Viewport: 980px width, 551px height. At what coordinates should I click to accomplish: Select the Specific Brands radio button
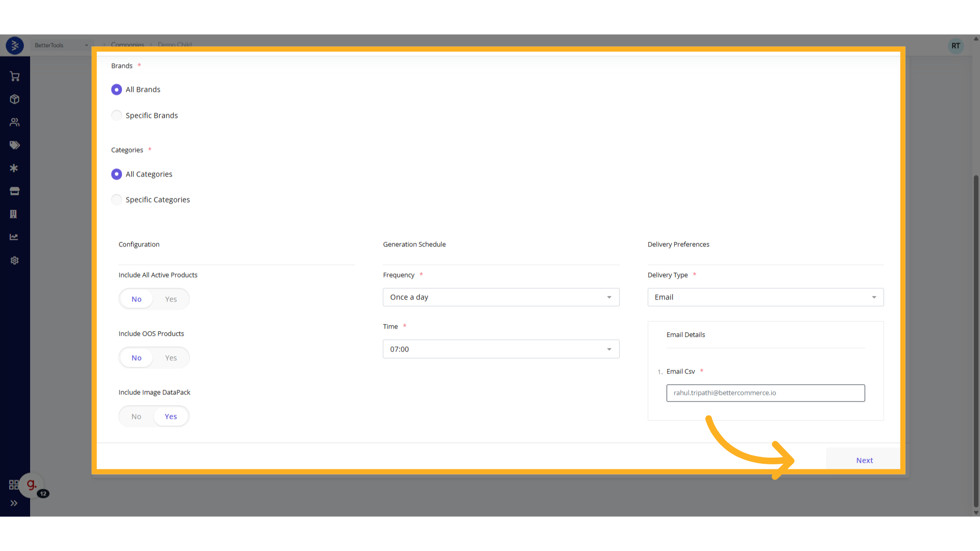pyautogui.click(x=117, y=115)
